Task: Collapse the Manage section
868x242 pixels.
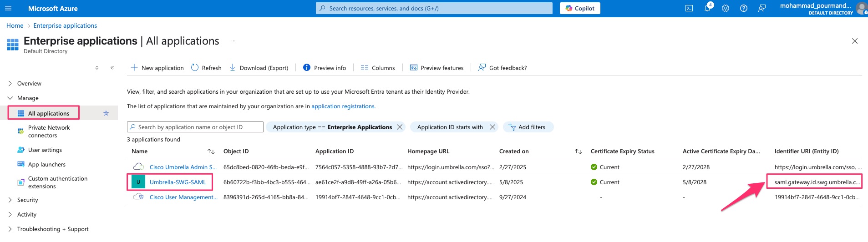Action: [x=10, y=98]
